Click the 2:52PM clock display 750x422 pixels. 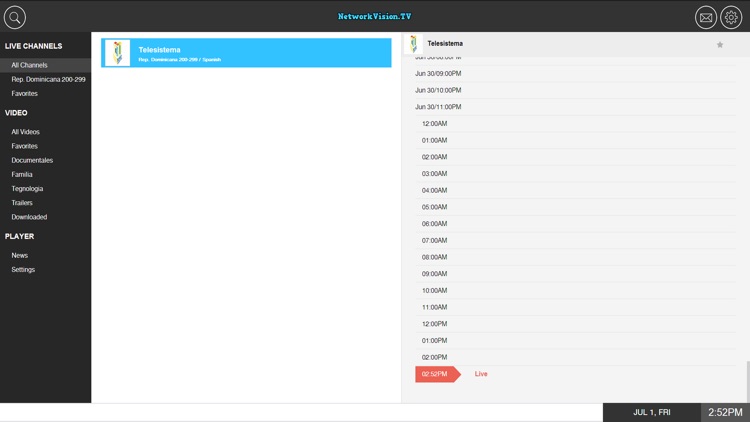(725, 412)
